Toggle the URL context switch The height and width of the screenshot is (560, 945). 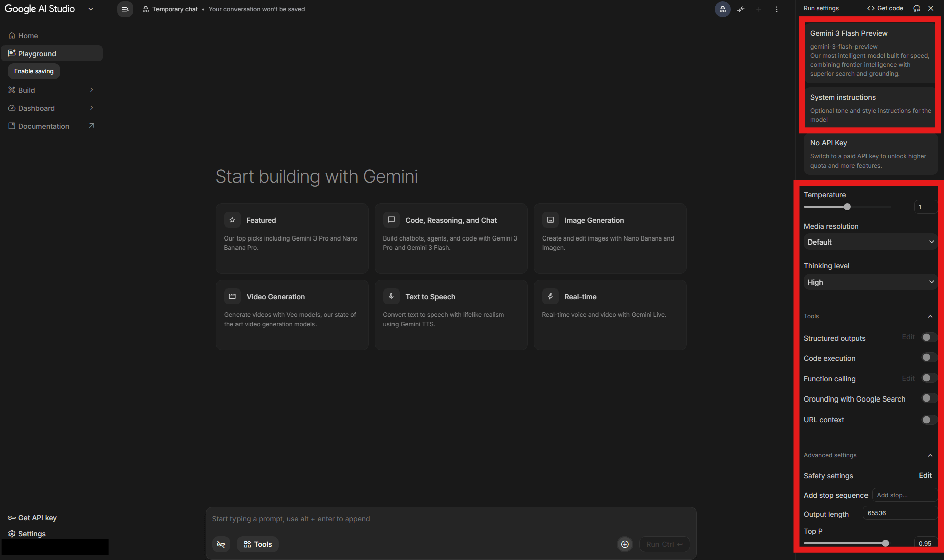(x=929, y=420)
